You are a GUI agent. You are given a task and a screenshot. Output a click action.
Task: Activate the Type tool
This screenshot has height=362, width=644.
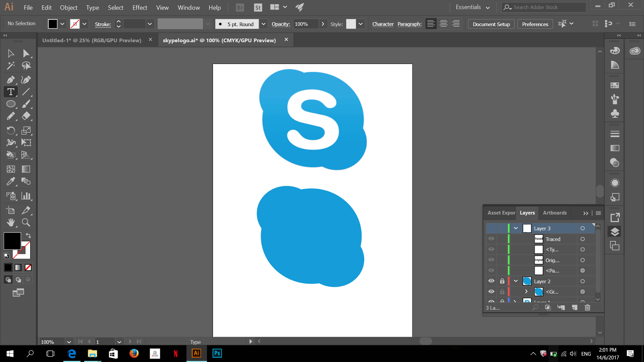(11, 92)
